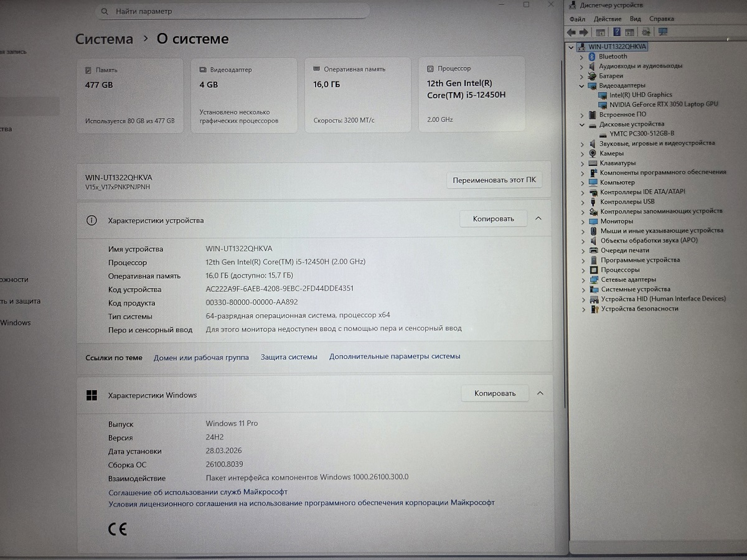This screenshot has width=747, height=560.
Task: Click the monitor scan icon in Device Manager toolbar
Action: click(662, 32)
